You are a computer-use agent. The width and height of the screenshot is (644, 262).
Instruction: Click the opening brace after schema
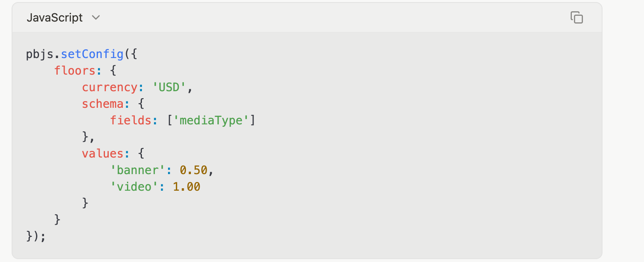141,104
